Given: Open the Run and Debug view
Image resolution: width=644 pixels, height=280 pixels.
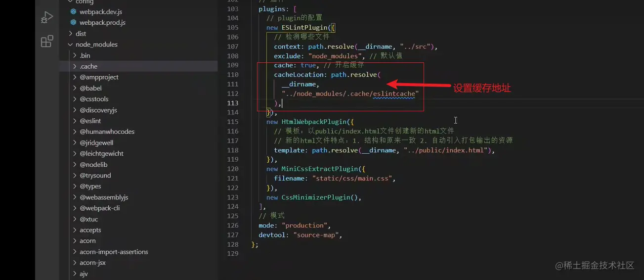Looking at the screenshot, I should point(47,18).
